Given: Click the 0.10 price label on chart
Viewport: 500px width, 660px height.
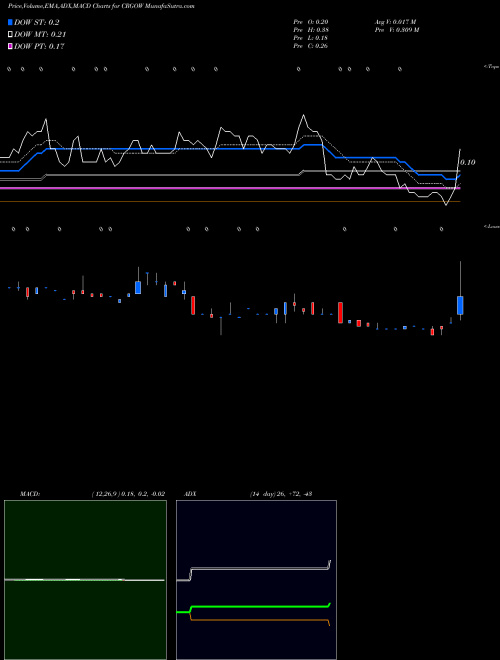Looking at the screenshot, I should tap(468, 162).
